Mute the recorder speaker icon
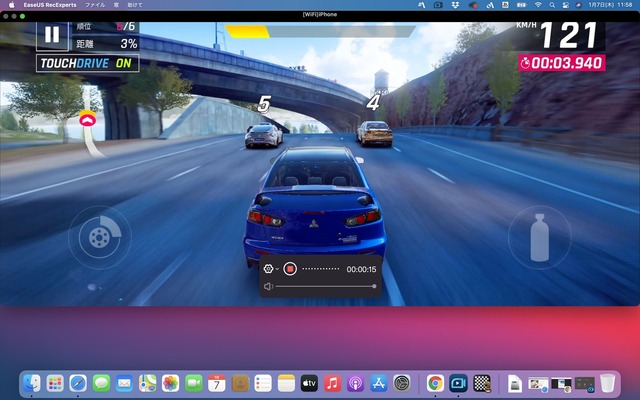The width and height of the screenshot is (640, 400). tap(268, 287)
